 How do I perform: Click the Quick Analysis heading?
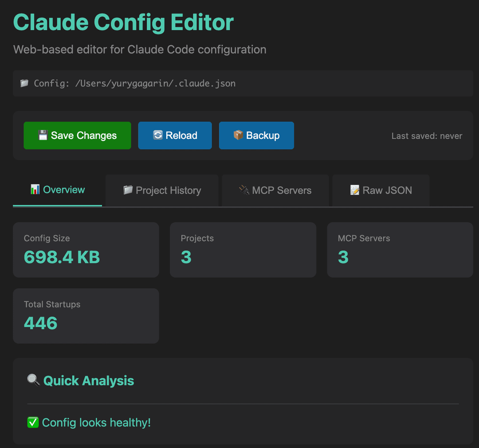(89, 381)
